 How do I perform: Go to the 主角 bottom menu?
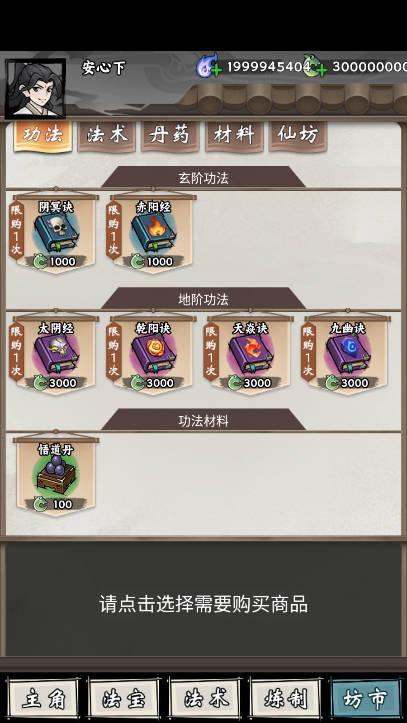click(x=43, y=699)
